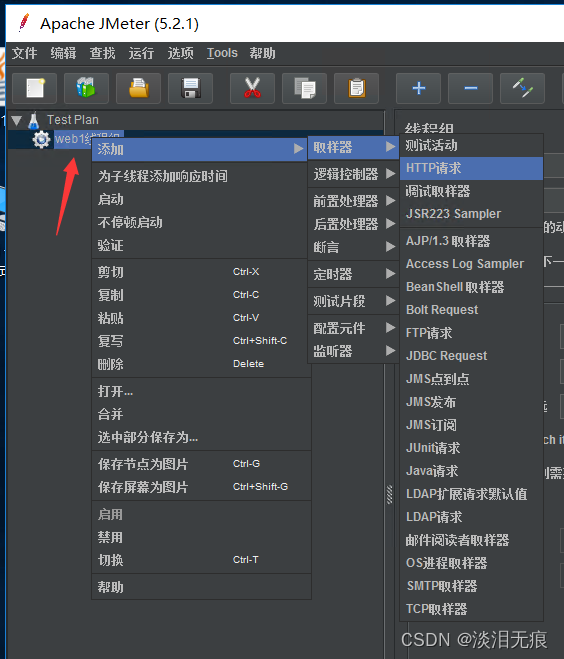Click the Paste clipboard icon
Screen dimensions: 564x659
coord(356,88)
